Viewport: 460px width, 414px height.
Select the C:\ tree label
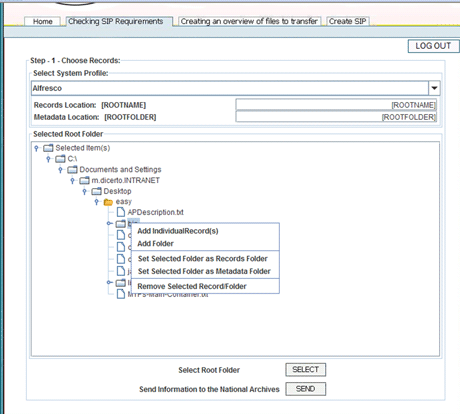point(72,159)
